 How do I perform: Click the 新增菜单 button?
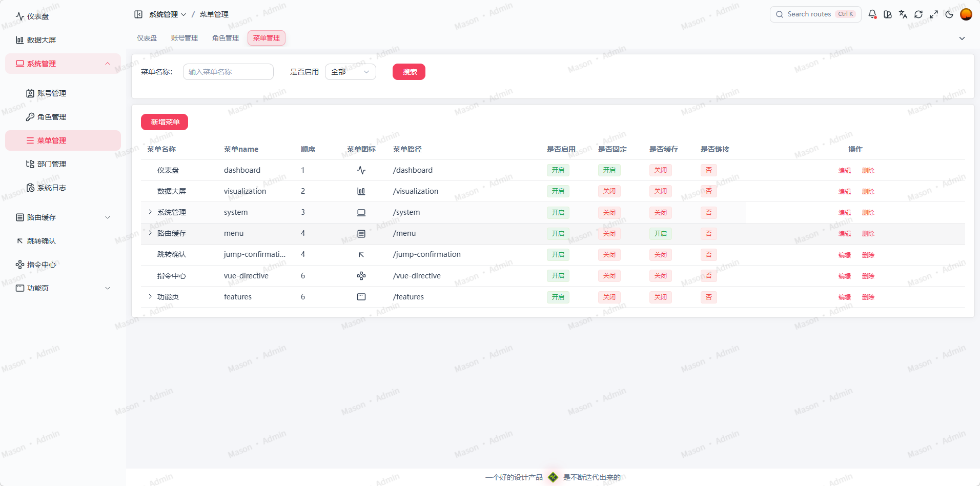tap(164, 122)
